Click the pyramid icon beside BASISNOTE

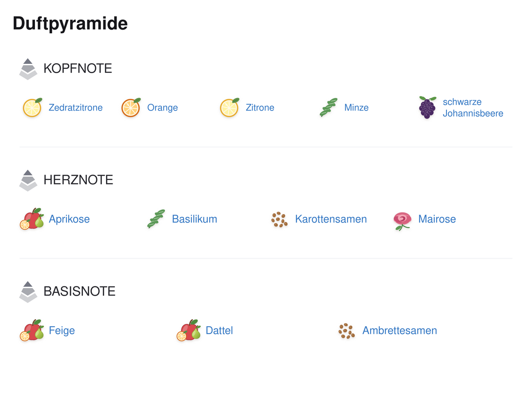[28, 292]
